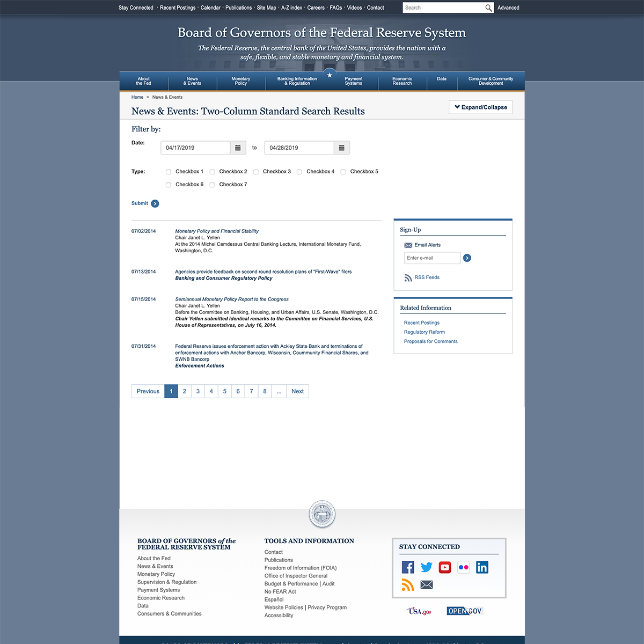This screenshot has height=644, width=644.
Task: Open the Regulatory Reform link
Action: click(x=424, y=332)
